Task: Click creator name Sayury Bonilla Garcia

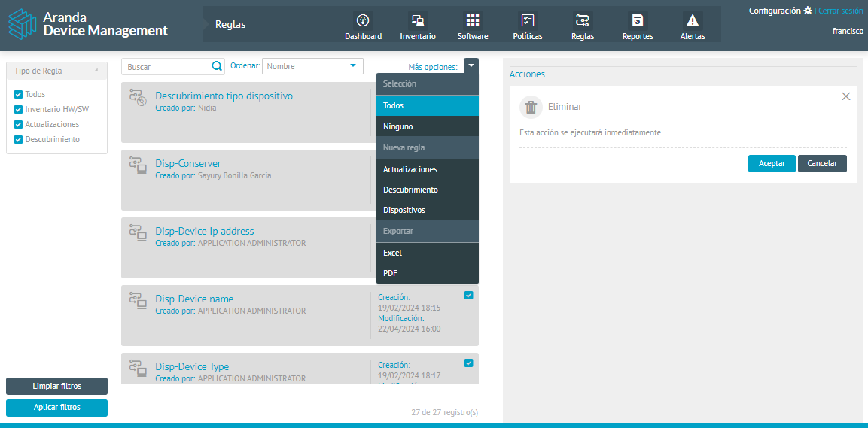Action: (235, 175)
